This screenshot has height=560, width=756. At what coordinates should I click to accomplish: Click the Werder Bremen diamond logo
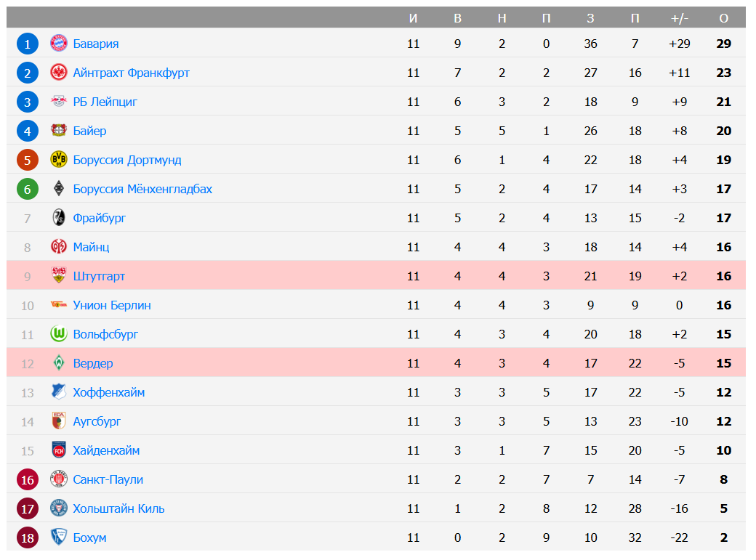(58, 363)
